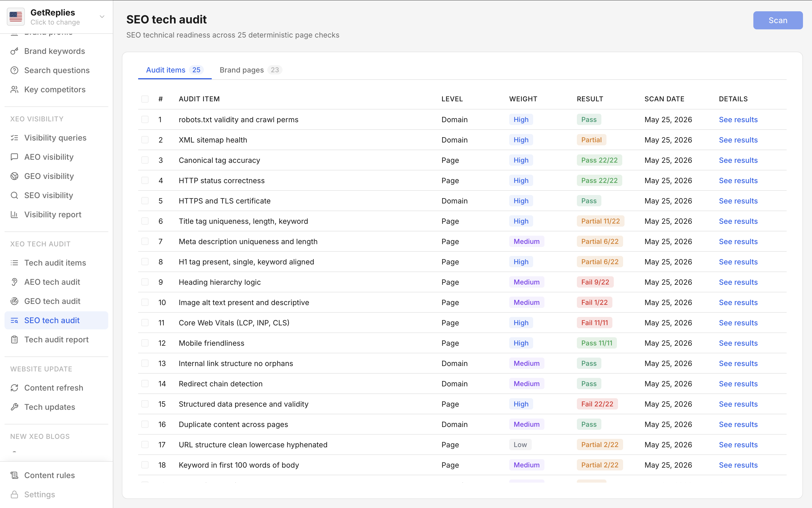The width and height of the screenshot is (812, 508).
Task: Click the 'Partial 11/22' result badge
Action: (x=600, y=221)
